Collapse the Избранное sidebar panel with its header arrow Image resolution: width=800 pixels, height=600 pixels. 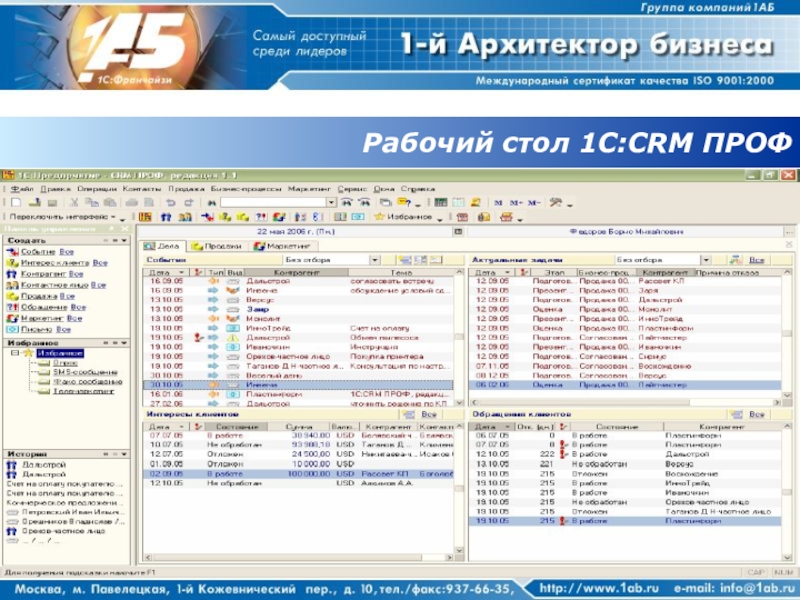[124, 343]
